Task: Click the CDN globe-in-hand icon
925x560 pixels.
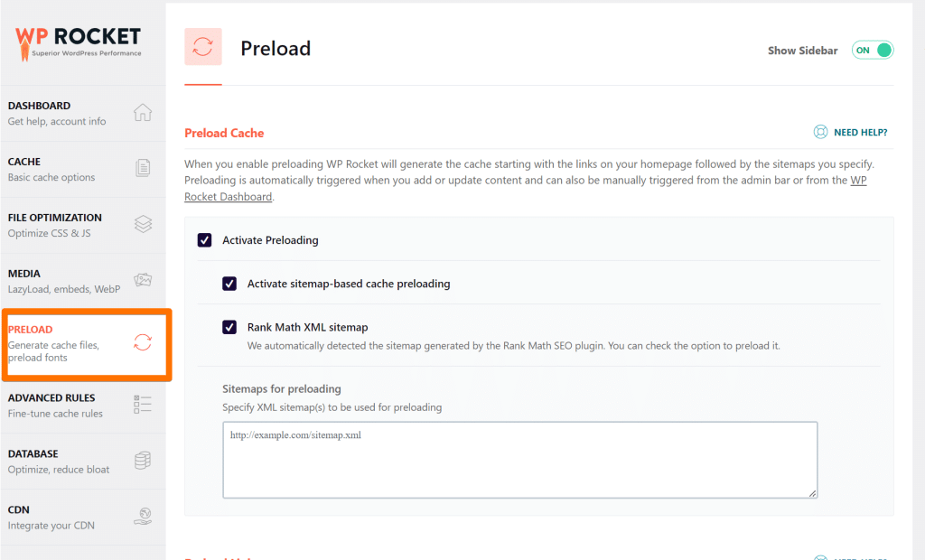Action: click(x=143, y=517)
